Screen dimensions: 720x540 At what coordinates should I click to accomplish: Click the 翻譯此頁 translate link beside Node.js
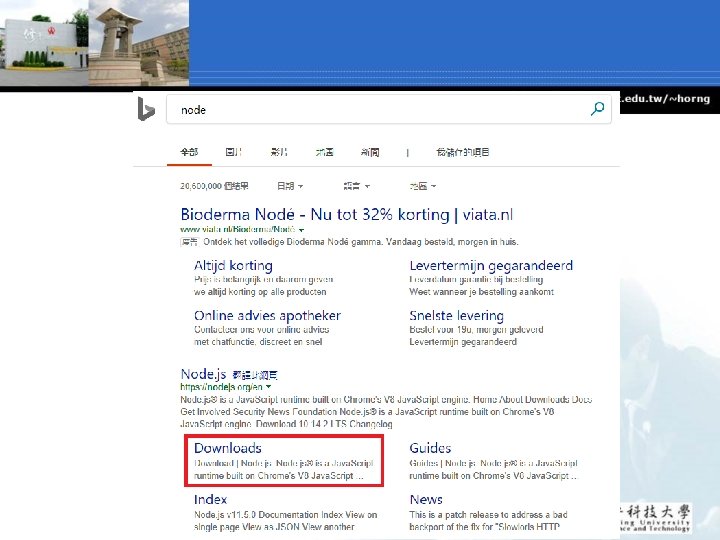tap(255, 376)
